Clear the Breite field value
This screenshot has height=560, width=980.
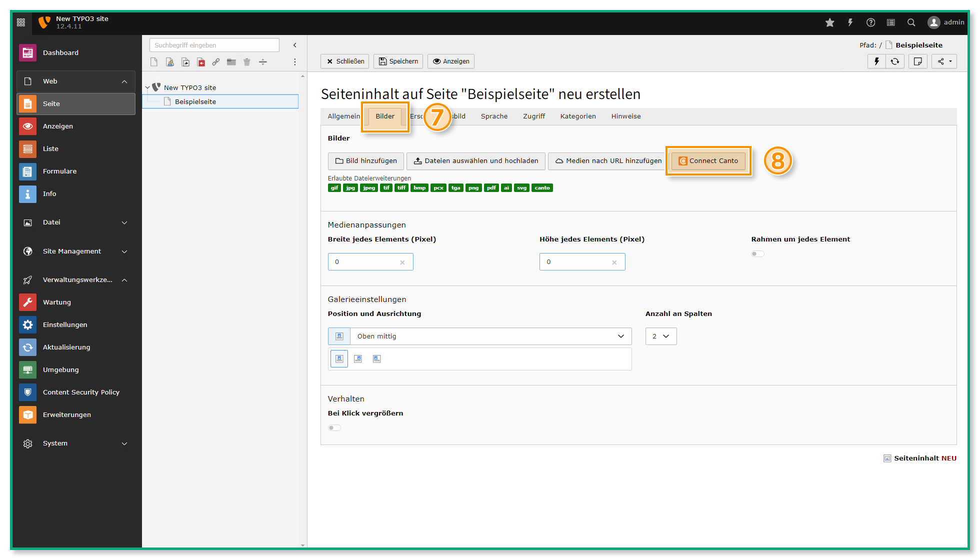[402, 262]
